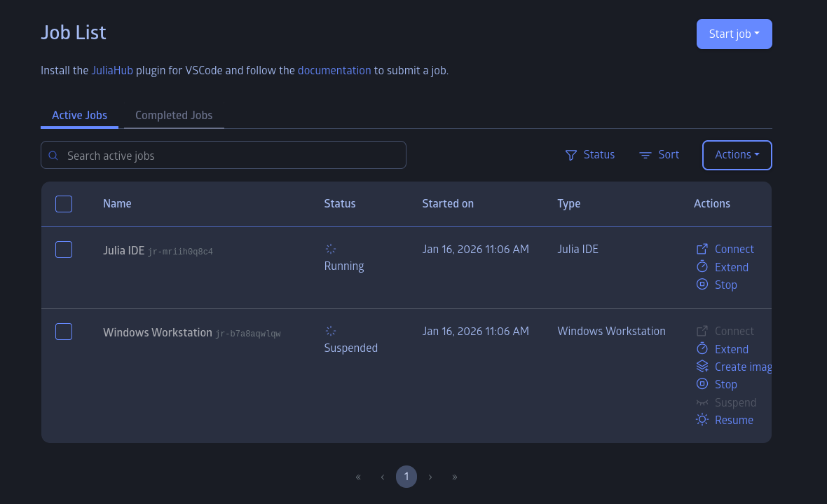The width and height of the screenshot is (827, 504).
Task: Go to the next page arrow
Action: 430,477
